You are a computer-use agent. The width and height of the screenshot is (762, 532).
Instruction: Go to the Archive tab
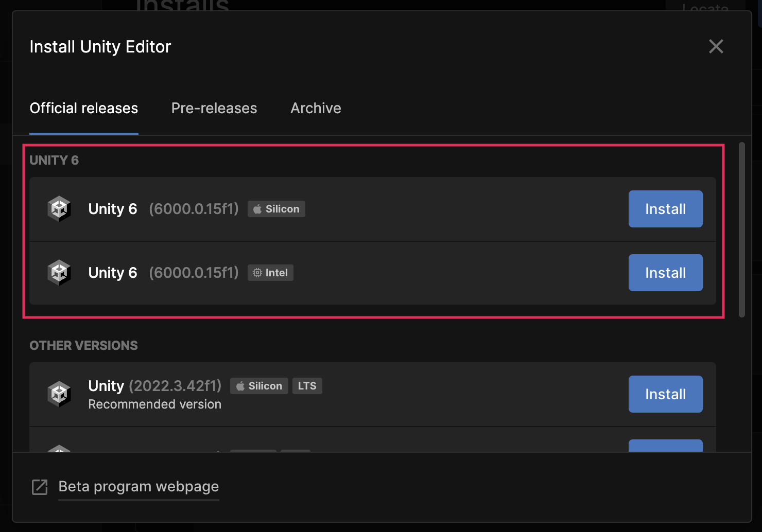pyautogui.click(x=316, y=108)
